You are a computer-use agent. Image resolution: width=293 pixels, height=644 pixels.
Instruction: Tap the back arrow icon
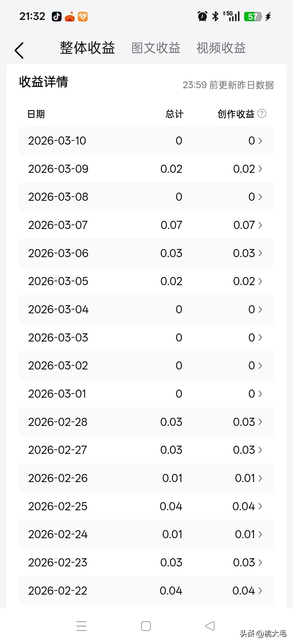(19, 50)
